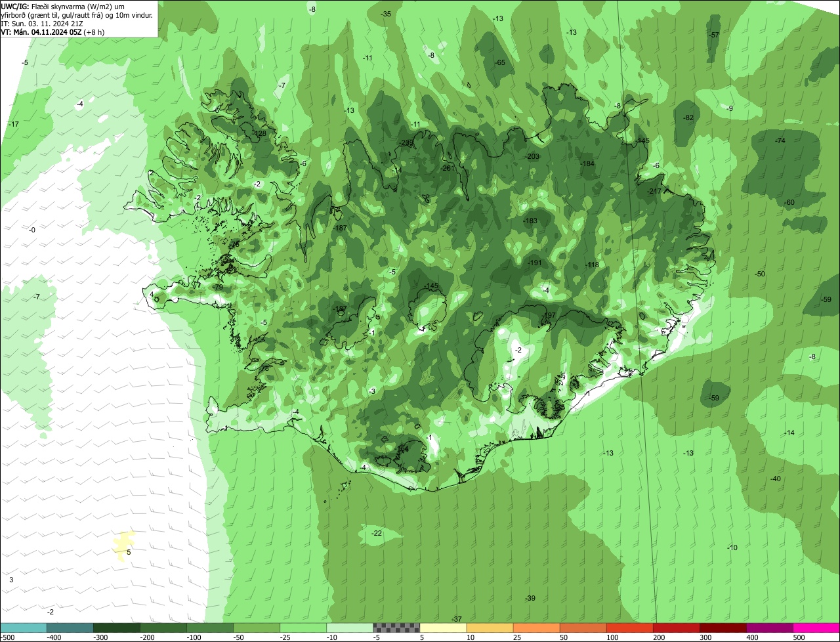
Task: Click the map value -39
Action: click(x=530, y=598)
